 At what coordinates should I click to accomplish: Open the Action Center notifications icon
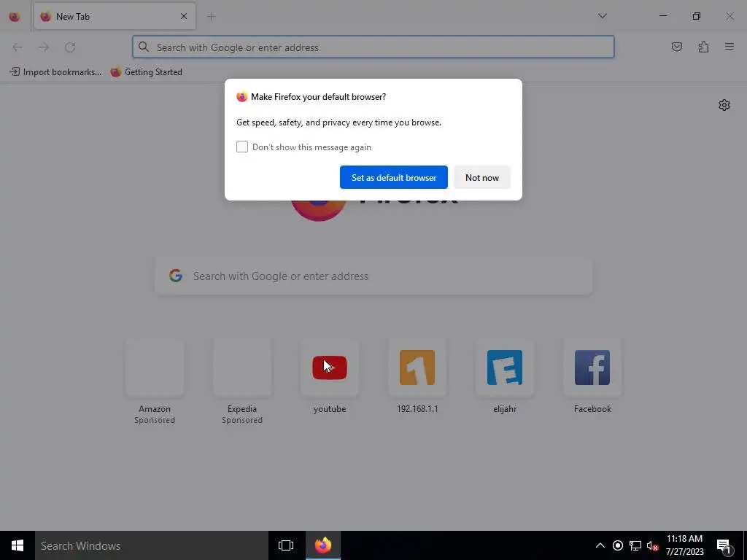coord(724,546)
